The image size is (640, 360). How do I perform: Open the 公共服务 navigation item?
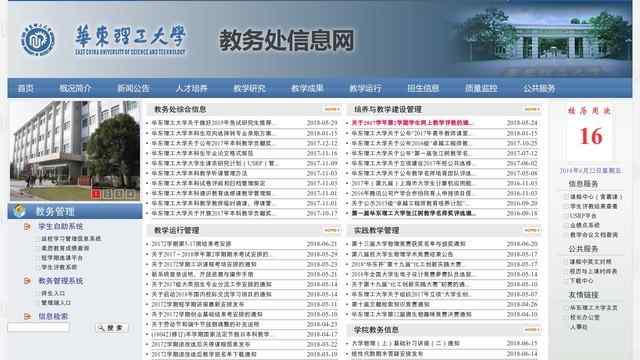click(539, 88)
